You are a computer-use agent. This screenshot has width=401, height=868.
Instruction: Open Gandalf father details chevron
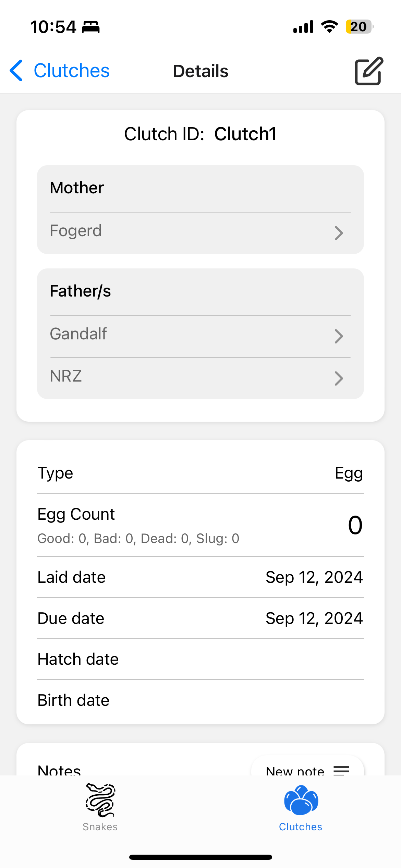339,336
